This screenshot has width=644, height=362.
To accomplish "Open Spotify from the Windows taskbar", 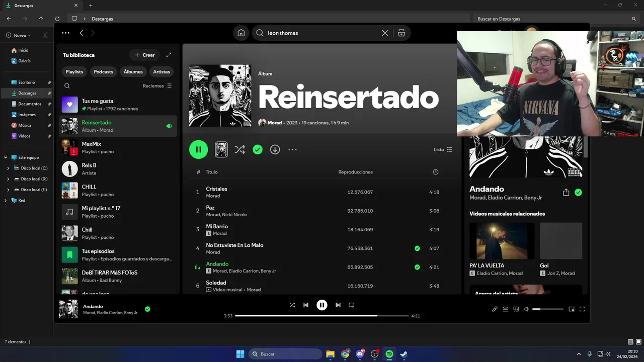I will tap(389, 354).
